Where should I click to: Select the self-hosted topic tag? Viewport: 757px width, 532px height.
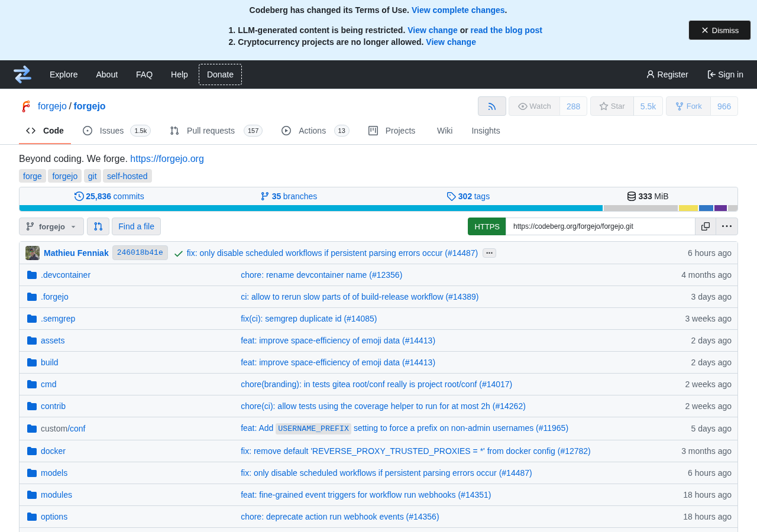127,176
